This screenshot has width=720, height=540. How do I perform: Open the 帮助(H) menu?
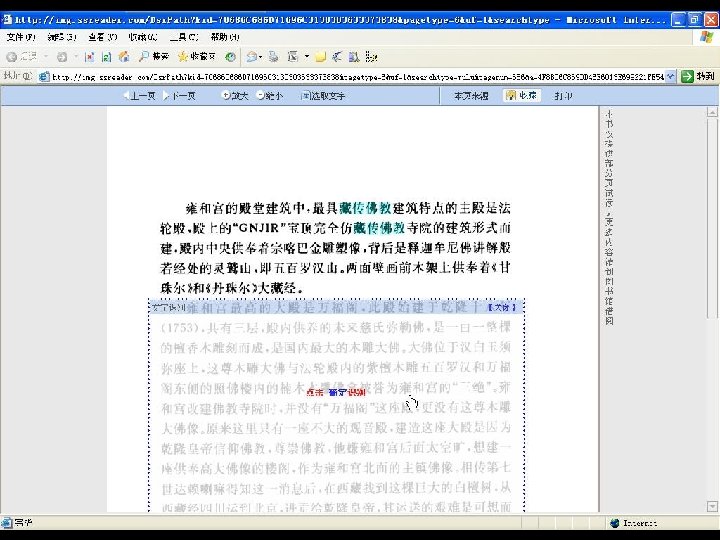(x=225, y=37)
